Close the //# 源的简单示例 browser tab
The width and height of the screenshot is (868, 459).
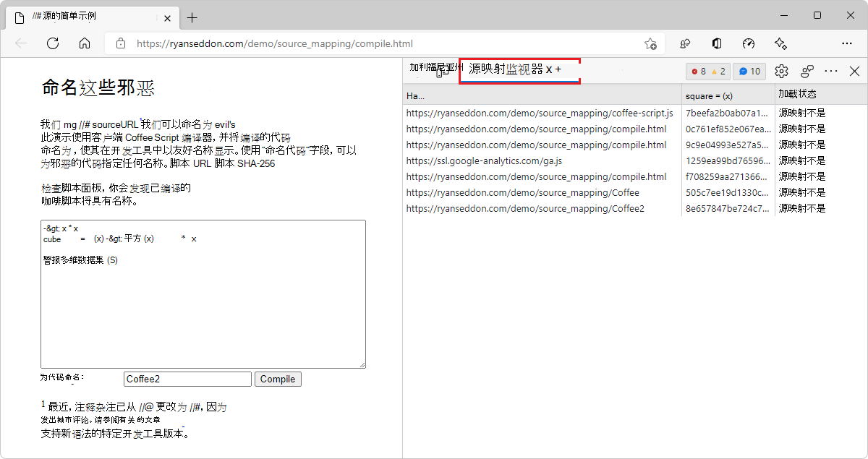coord(166,17)
